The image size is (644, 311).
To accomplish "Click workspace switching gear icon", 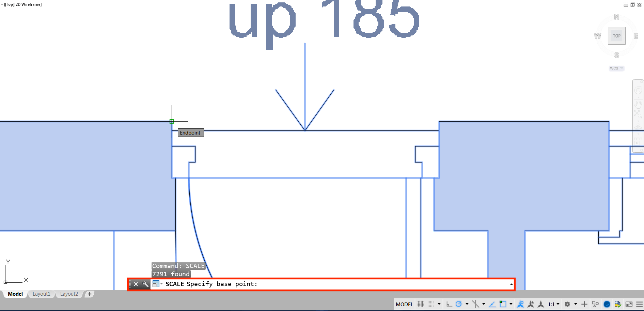I will click(567, 304).
